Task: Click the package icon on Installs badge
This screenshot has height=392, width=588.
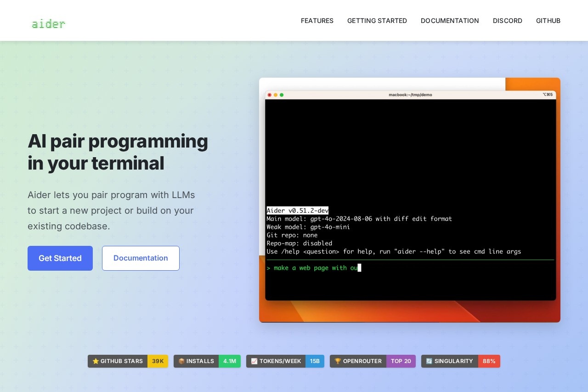Action: click(181, 361)
